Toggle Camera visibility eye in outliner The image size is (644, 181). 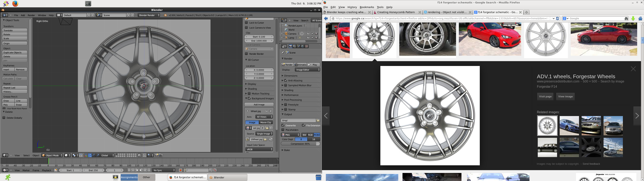309,34
